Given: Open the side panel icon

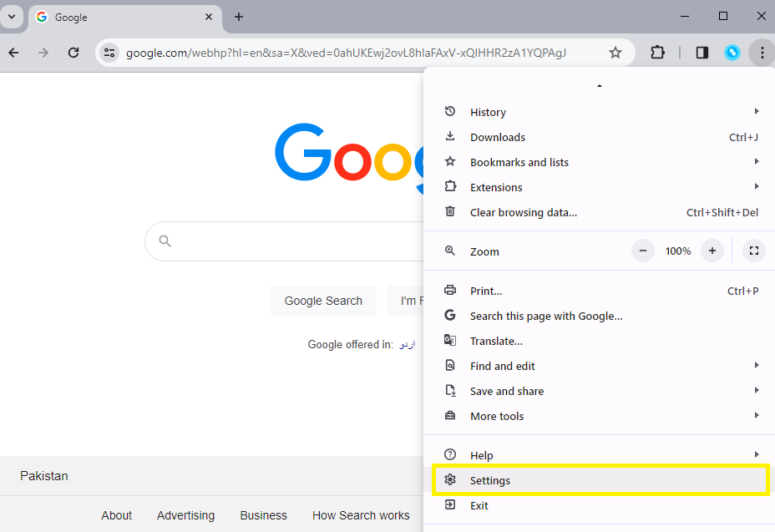Looking at the screenshot, I should pos(702,52).
